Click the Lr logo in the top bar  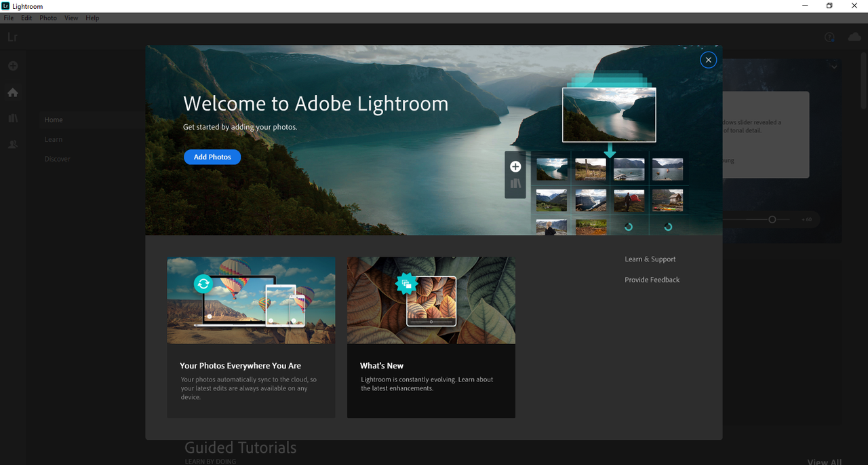pos(12,37)
